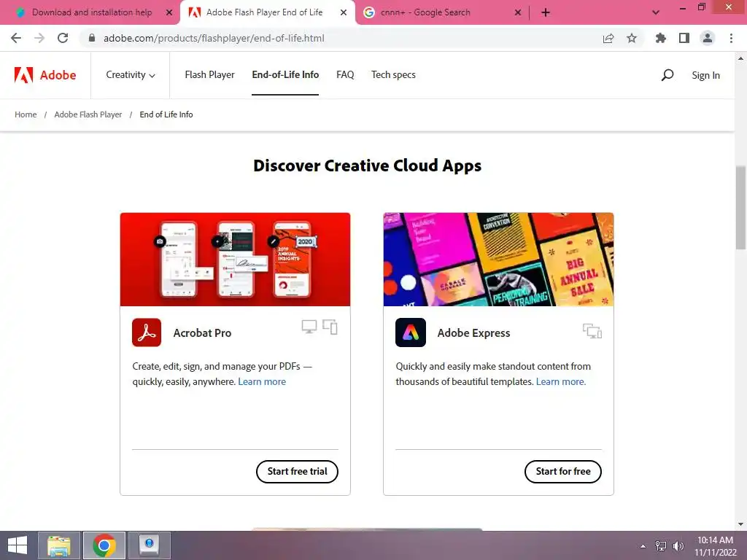This screenshot has width=747, height=560.
Task: Open Adobe Flash Player breadcrumb link
Action: tap(88, 114)
